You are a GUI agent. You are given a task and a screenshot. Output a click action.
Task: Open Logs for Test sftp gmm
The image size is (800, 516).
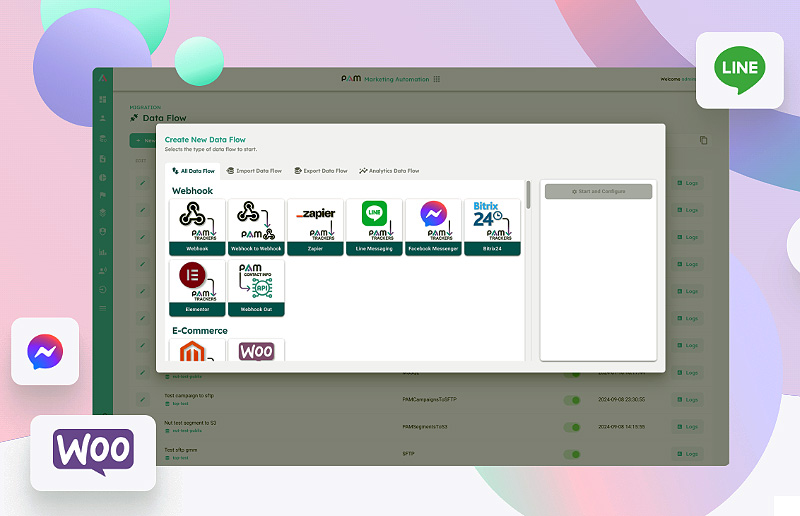click(687, 454)
